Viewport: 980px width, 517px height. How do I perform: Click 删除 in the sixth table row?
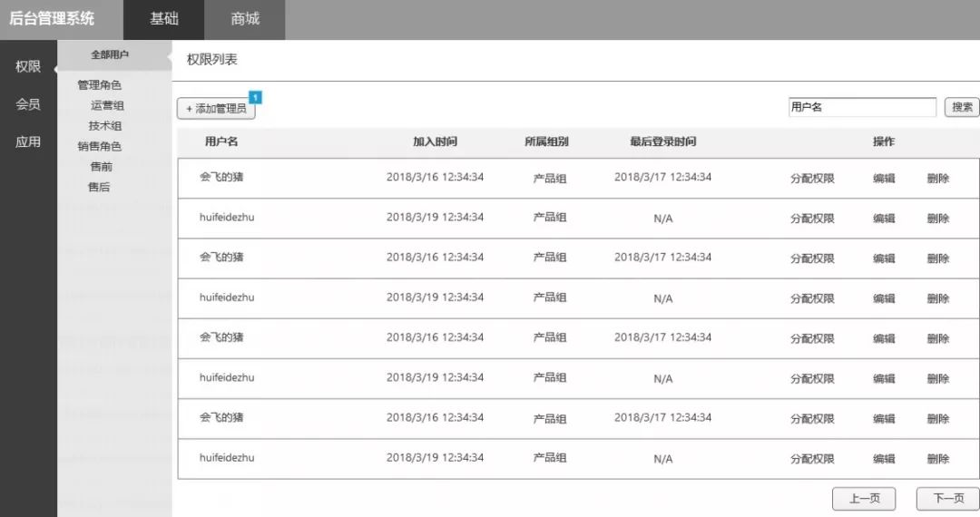938,378
